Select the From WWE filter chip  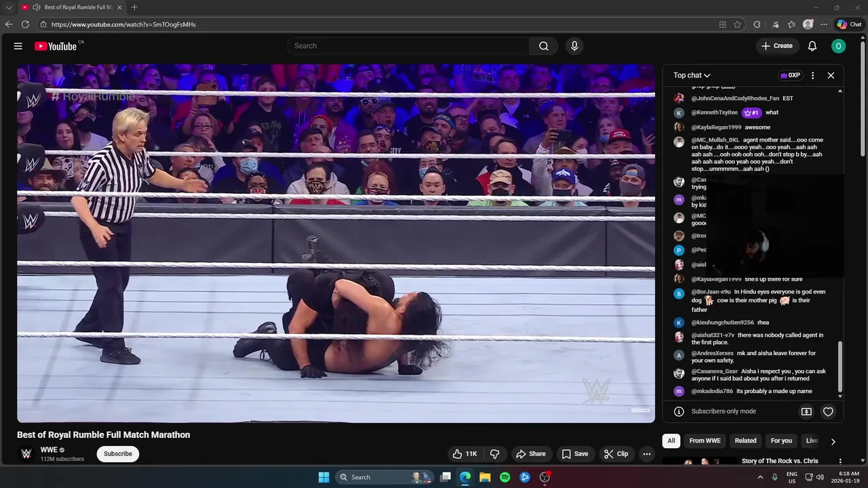(x=705, y=441)
